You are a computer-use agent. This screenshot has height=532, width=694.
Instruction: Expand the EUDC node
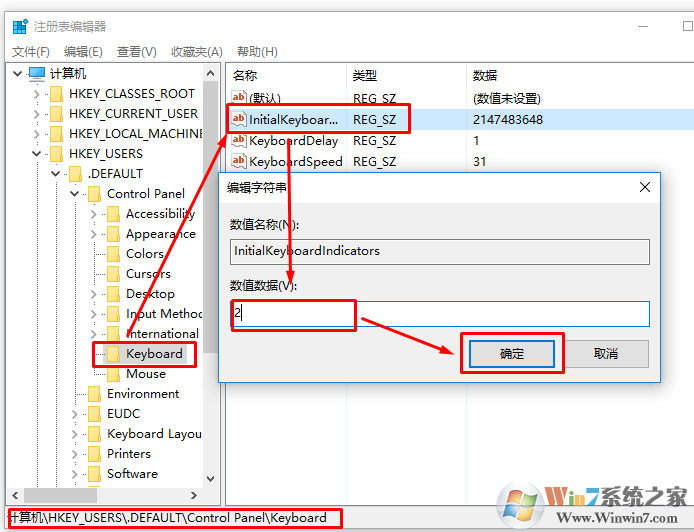tap(74, 414)
